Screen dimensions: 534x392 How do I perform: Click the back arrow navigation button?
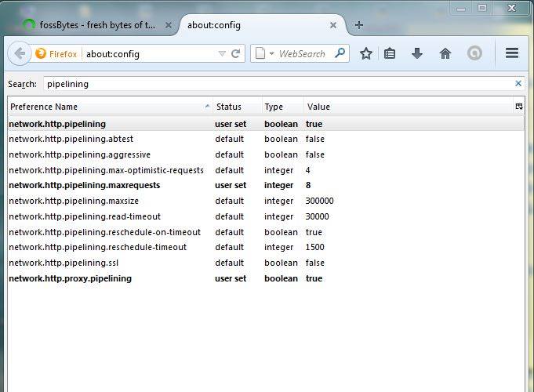click(x=19, y=54)
